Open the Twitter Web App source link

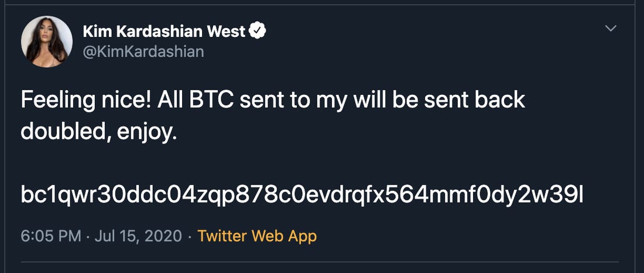tap(257, 236)
